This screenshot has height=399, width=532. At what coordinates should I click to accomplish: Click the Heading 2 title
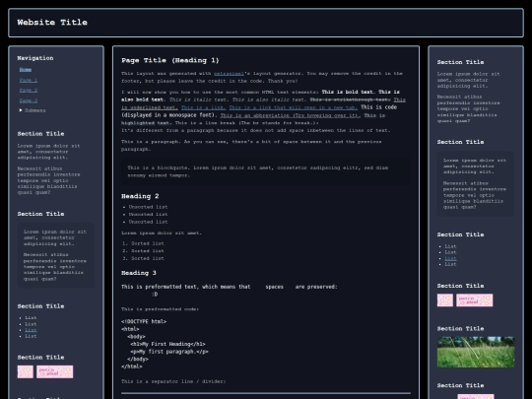pos(140,196)
